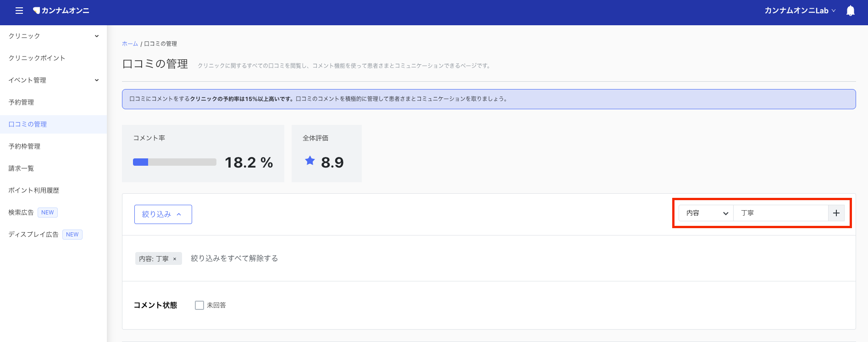The height and width of the screenshot is (342, 868).
Task: Open the notification bell
Action: point(851,11)
